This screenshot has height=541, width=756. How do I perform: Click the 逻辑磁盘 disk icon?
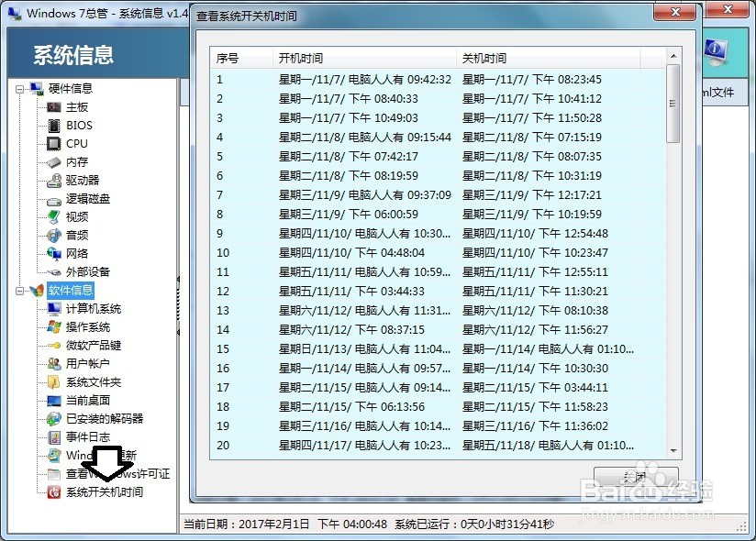[x=54, y=200]
